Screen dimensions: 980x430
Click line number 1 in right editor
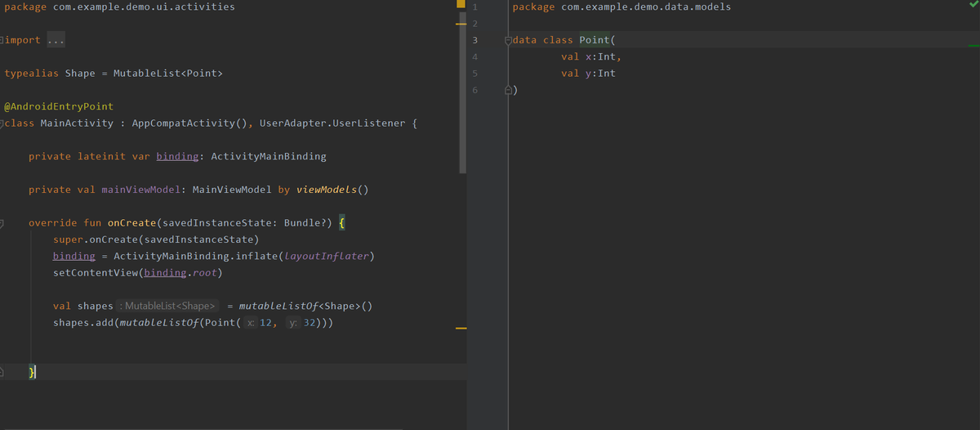coord(474,7)
